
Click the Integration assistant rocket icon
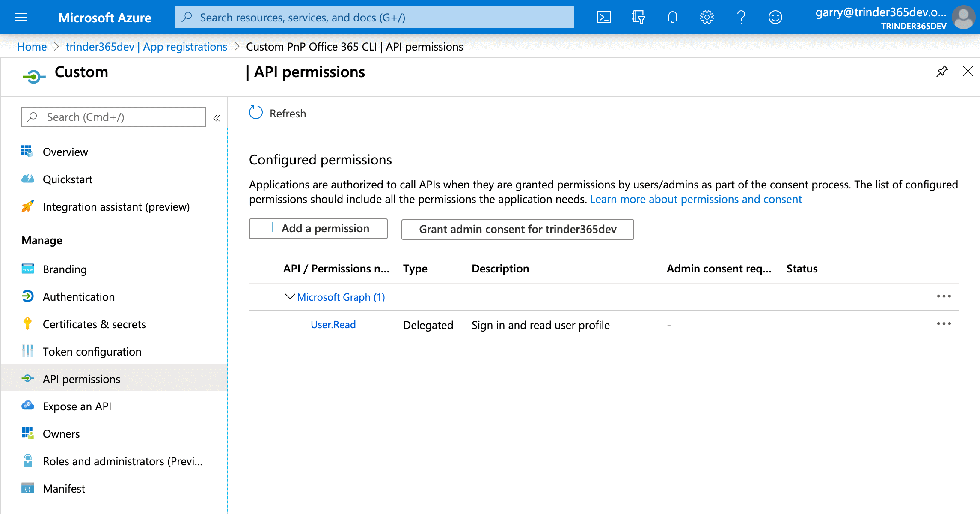(27, 206)
